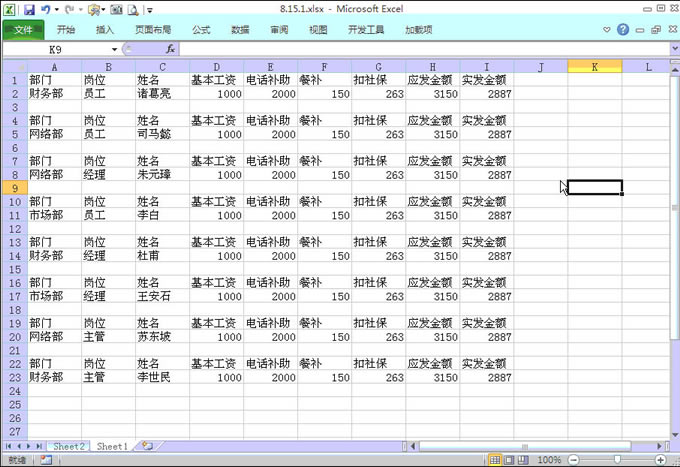The width and height of the screenshot is (680, 467).
Task: Click cell with name 李世民
Action: (162, 377)
